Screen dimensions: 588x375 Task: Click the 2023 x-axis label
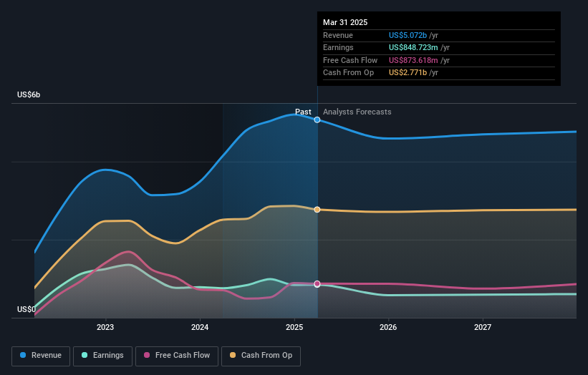(x=105, y=328)
